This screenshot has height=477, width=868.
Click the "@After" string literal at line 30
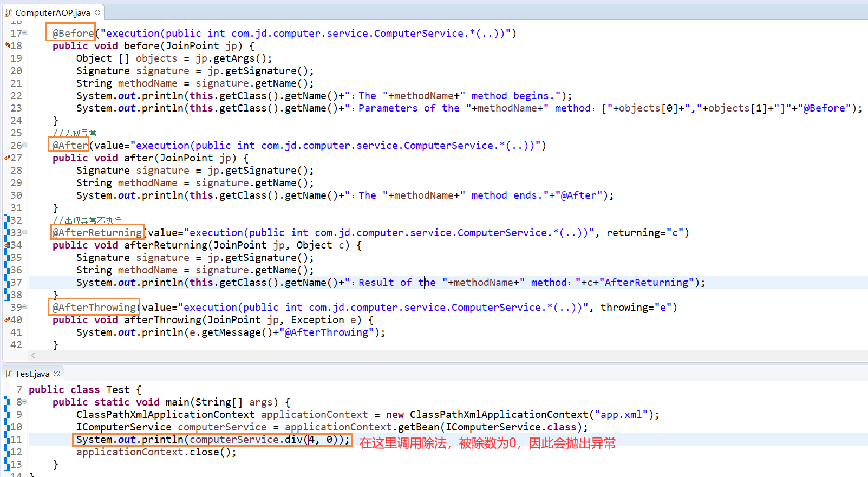[x=578, y=195]
